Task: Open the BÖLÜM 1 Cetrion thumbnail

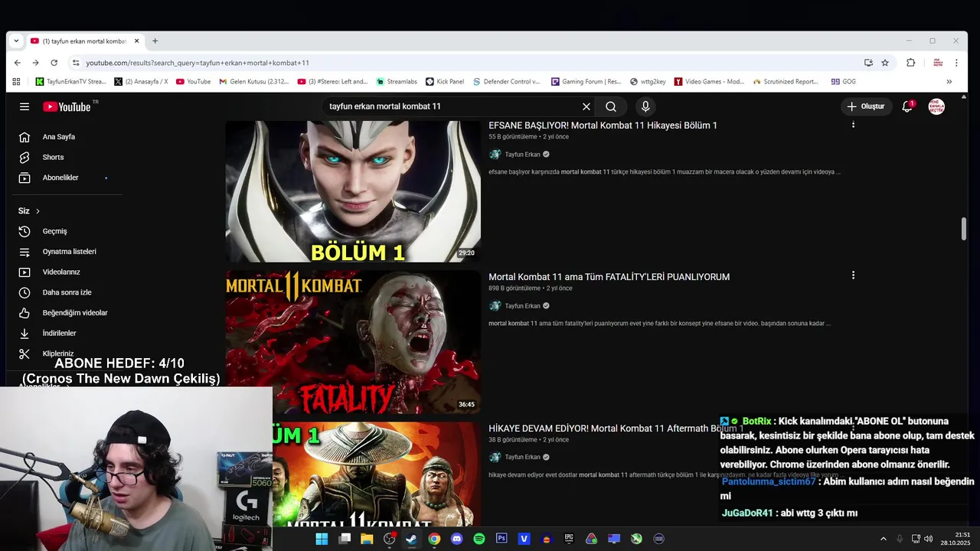Action: click(x=353, y=191)
